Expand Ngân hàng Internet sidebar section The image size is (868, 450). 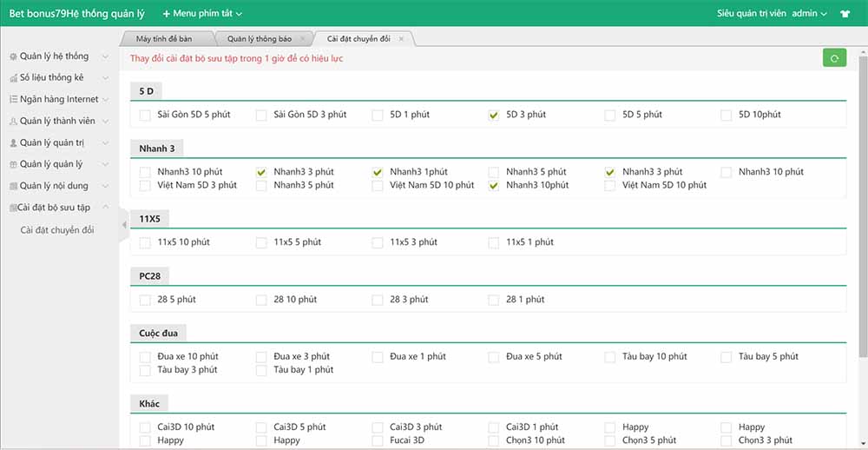(x=59, y=100)
